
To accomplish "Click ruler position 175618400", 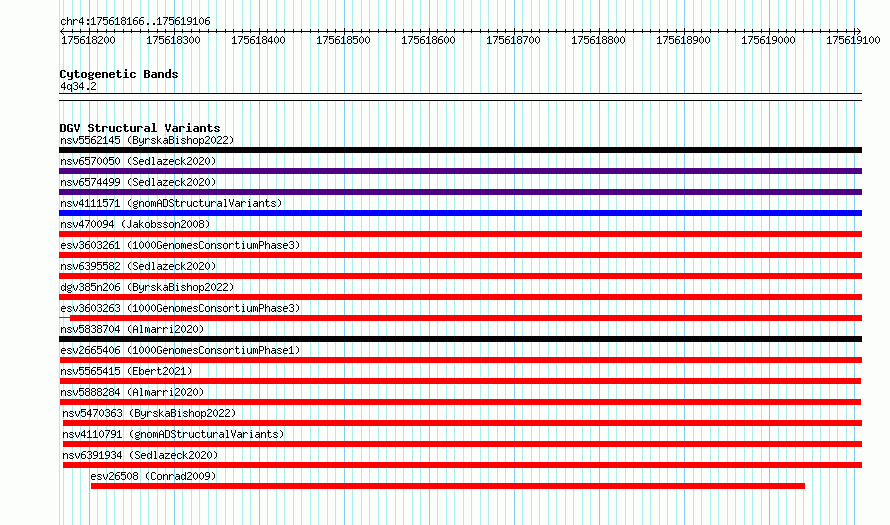I will coord(258,40).
